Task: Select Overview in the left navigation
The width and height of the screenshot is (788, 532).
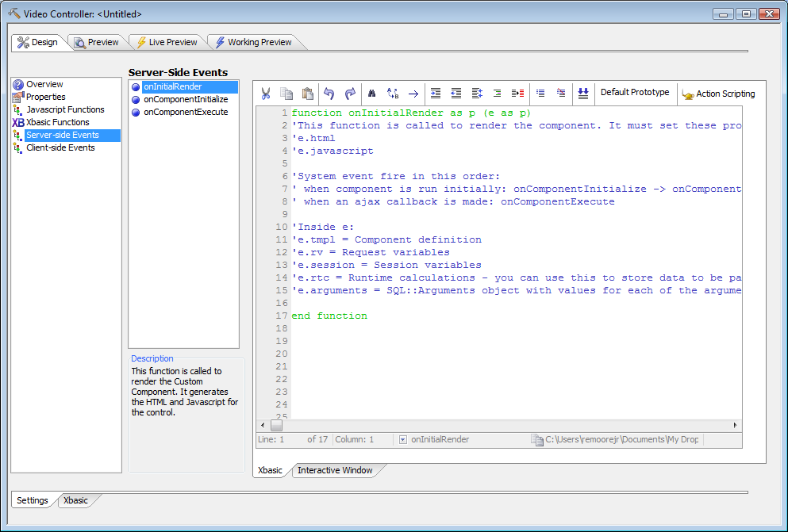Action: tap(44, 84)
